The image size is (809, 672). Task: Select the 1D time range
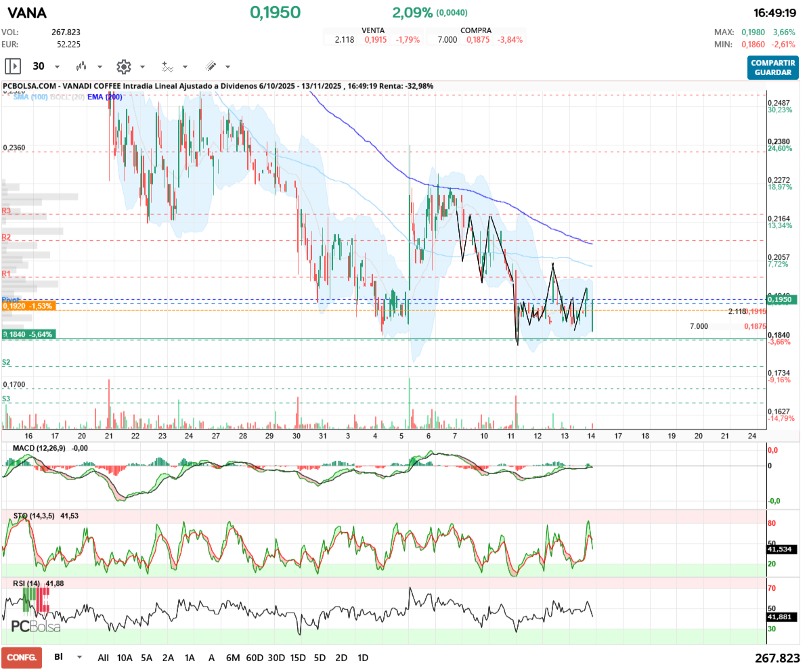click(x=363, y=658)
